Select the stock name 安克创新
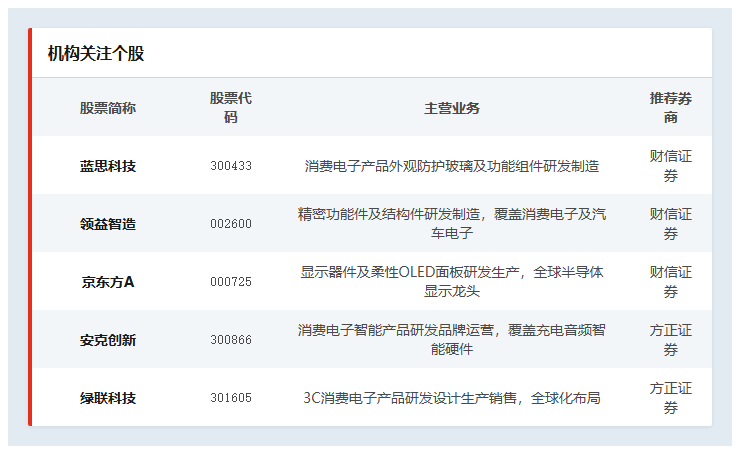 tap(108, 340)
